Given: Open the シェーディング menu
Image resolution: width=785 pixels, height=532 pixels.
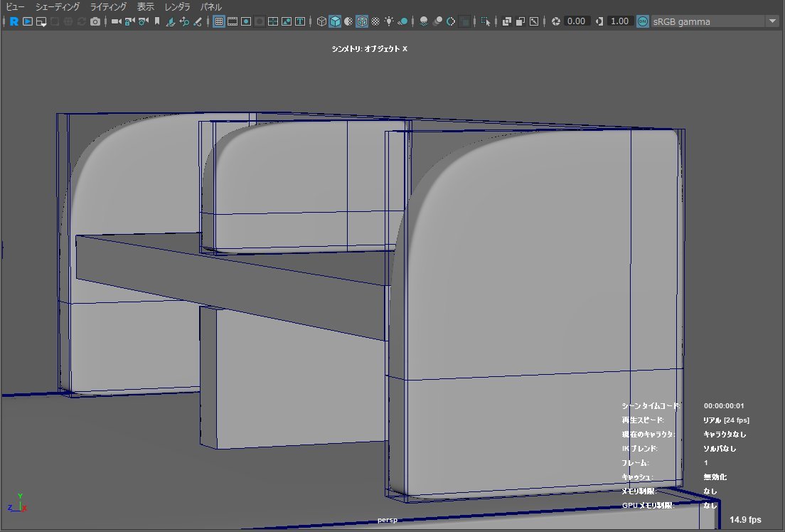Looking at the screenshot, I should (x=58, y=6).
